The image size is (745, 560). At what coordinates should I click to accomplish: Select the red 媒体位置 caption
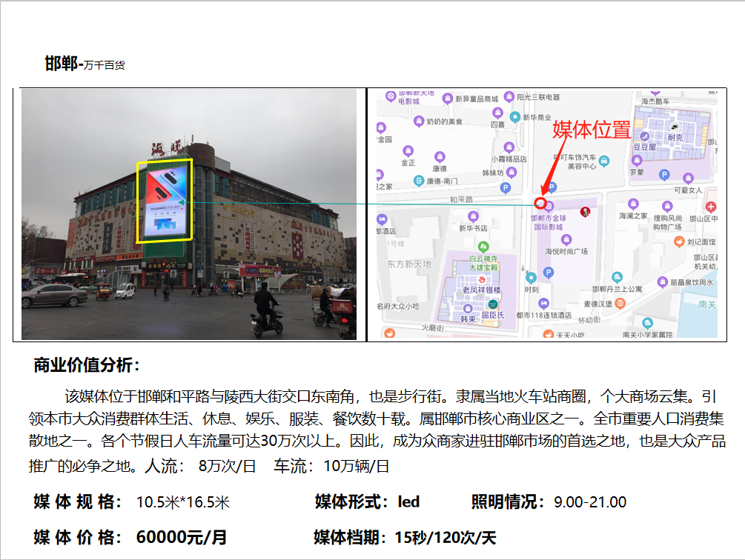[x=592, y=130]
